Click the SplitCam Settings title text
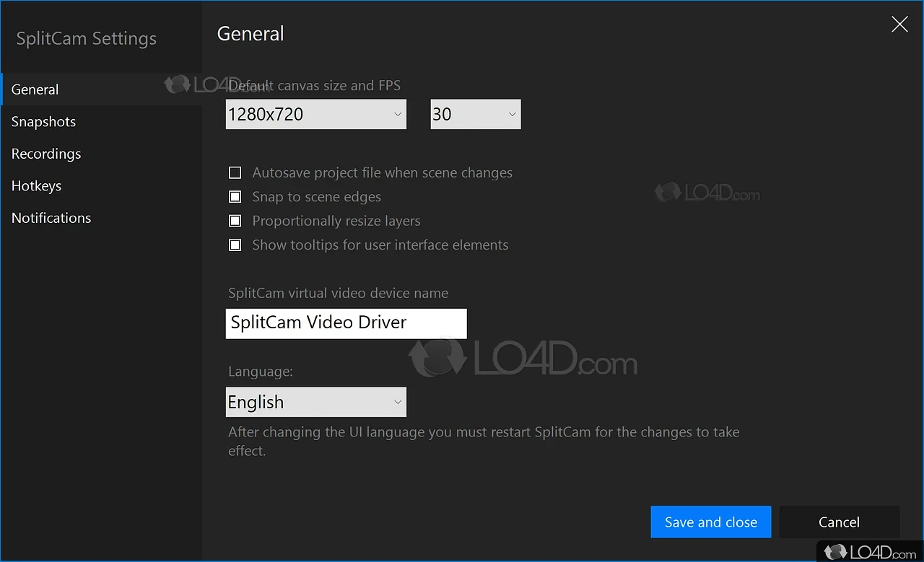The width and height of the screenshot is (924, 562). [87, 38]
